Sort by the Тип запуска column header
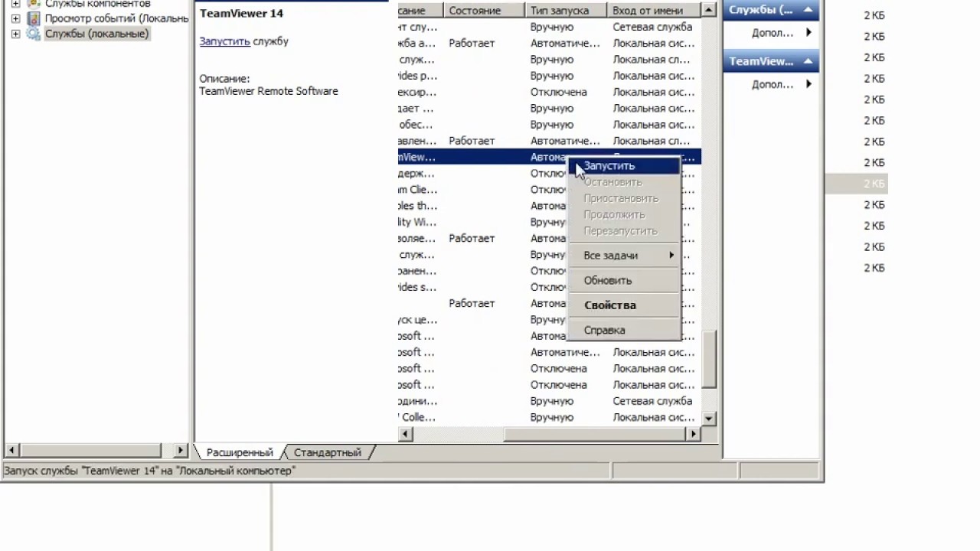This screenshot has height=551, width=980. (566, 11)
